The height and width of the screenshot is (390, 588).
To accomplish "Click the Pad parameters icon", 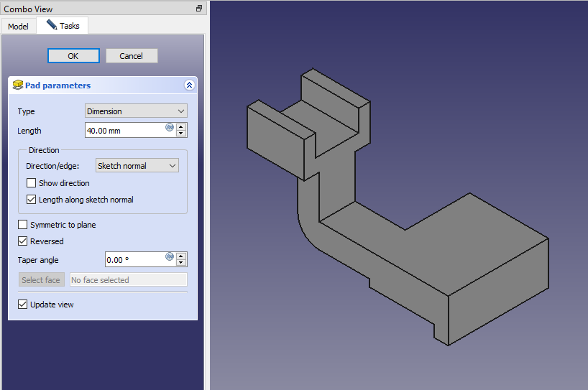I will (18, 85).
